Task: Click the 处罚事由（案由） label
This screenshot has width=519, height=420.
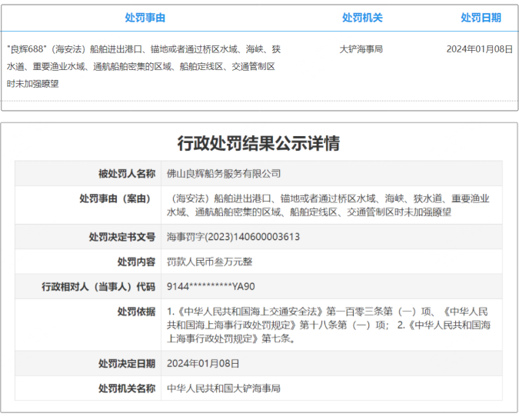Action: (117, 198)
